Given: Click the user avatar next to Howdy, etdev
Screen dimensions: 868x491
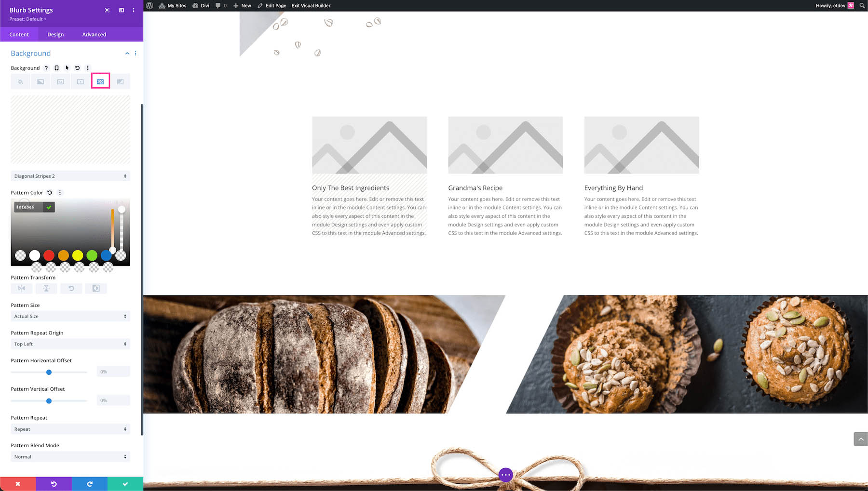Looking at the screenshot, I should [851, 6].
